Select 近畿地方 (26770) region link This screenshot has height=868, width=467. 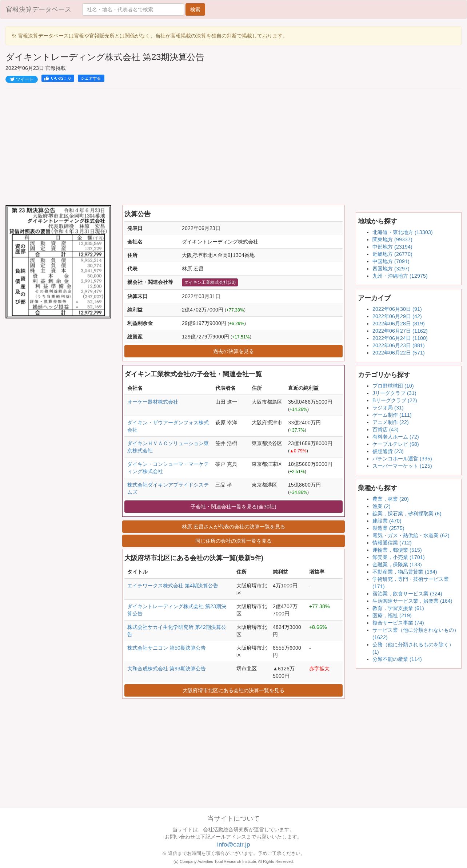point(392,254)
